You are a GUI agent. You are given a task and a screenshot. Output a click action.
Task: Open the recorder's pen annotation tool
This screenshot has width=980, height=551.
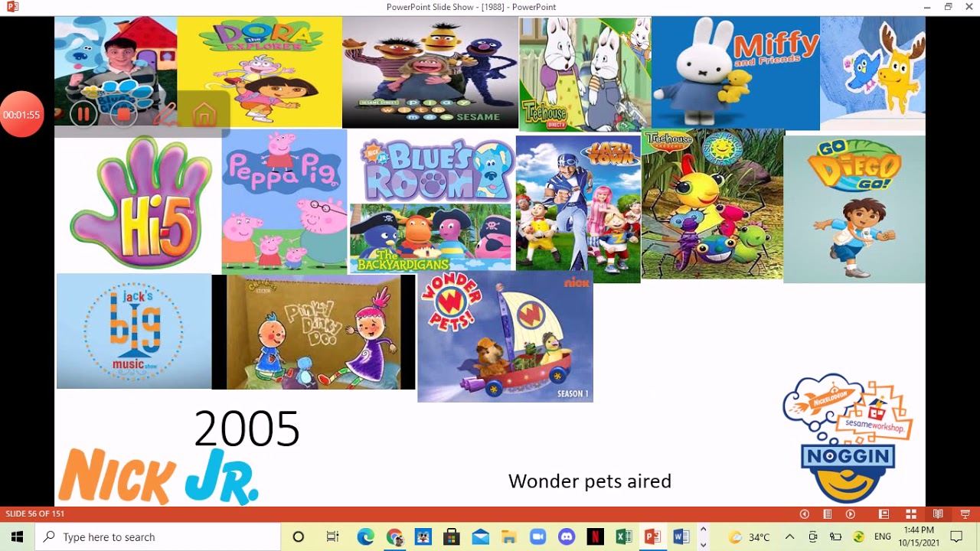click(164, 115)
